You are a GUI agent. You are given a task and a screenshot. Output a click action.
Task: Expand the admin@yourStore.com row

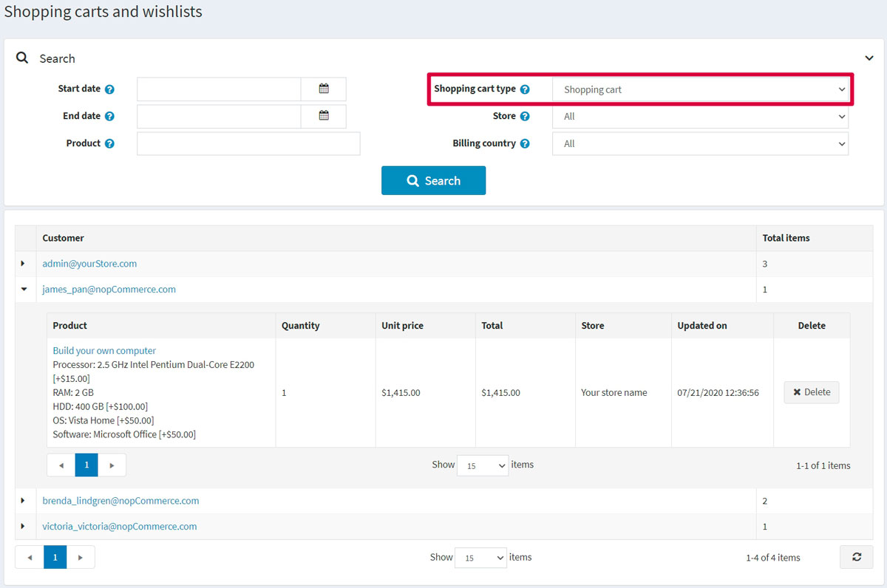23,264
